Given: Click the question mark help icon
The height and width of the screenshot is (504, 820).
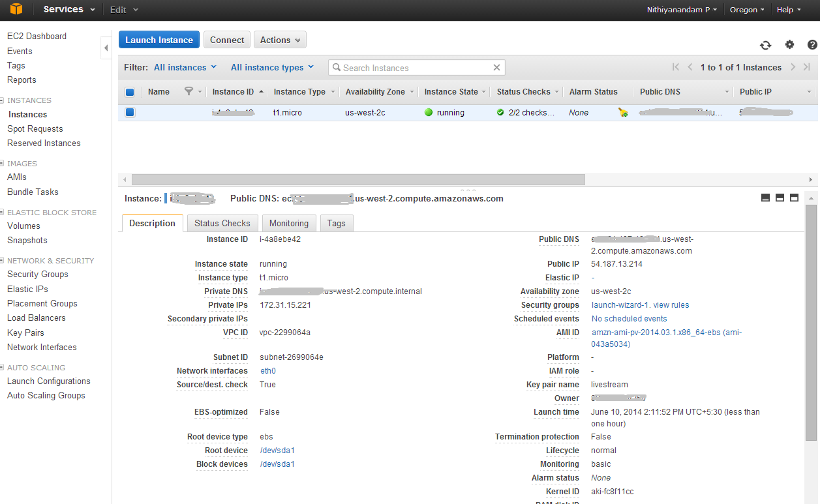Looking at the screenshot, I should point(812,44).
